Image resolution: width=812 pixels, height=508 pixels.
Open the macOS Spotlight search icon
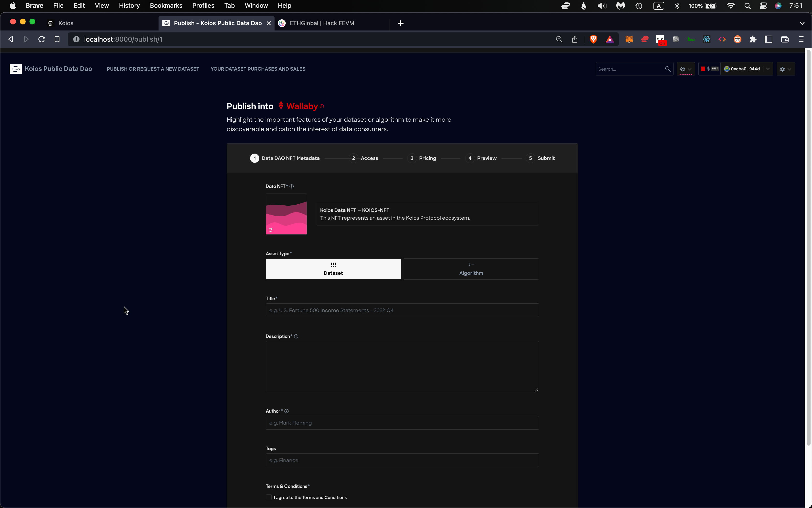(x=747, y=6)
